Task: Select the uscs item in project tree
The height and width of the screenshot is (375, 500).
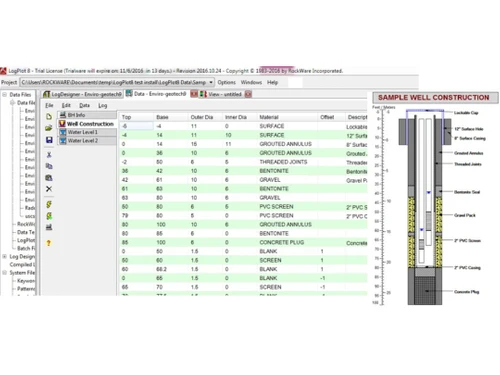Action: 30,216
